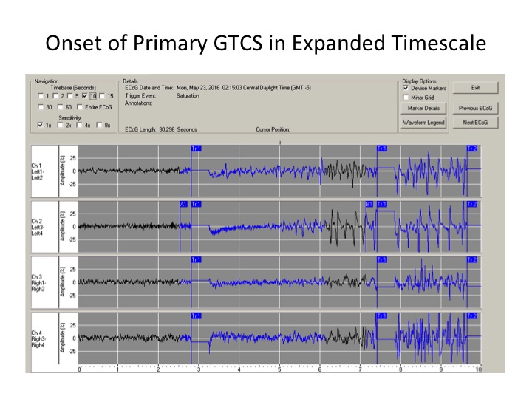The image size is (532, 399).
Task: Set sensitivity to 2x
Action: click(x=60, y=126)
